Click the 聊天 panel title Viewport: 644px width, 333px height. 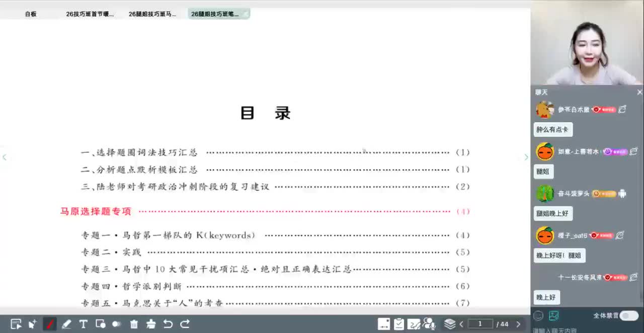[541, 92]
